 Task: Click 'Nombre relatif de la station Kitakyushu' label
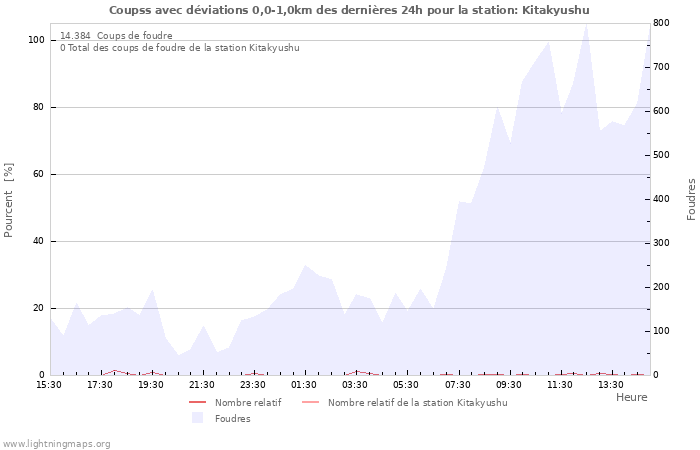(418, 403)
